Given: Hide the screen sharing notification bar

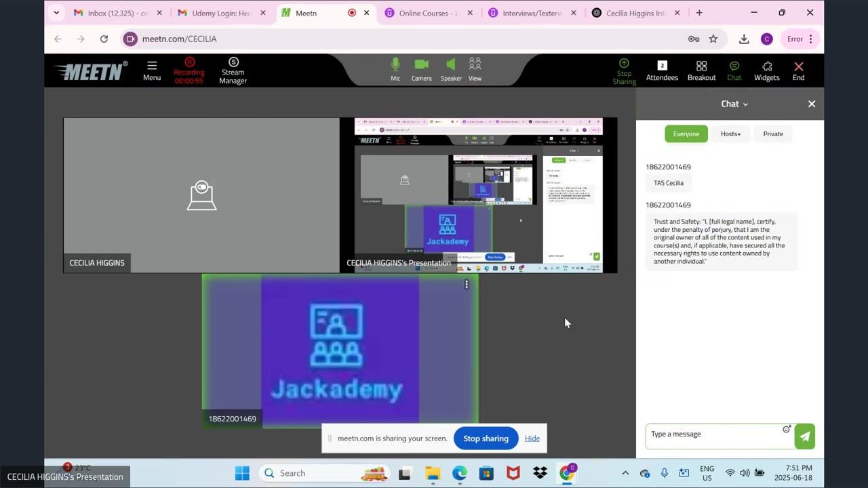Looking at the screenshot, I should 532,439.
